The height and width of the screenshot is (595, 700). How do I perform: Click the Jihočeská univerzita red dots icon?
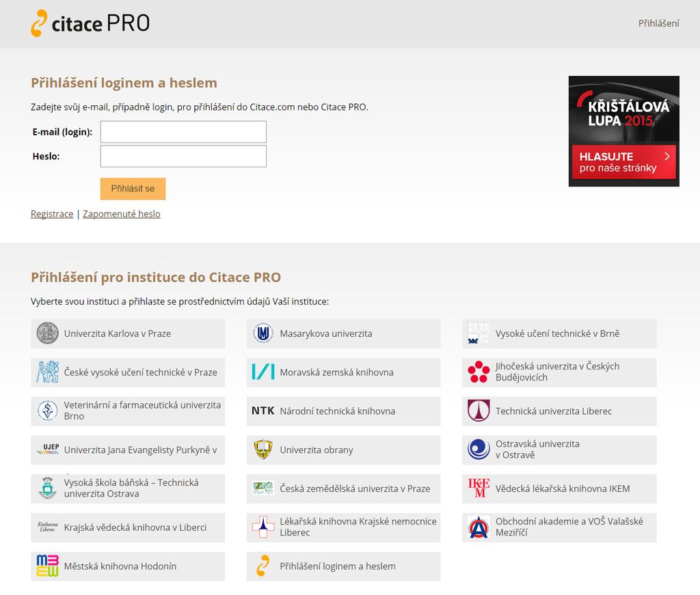point(479,372)
